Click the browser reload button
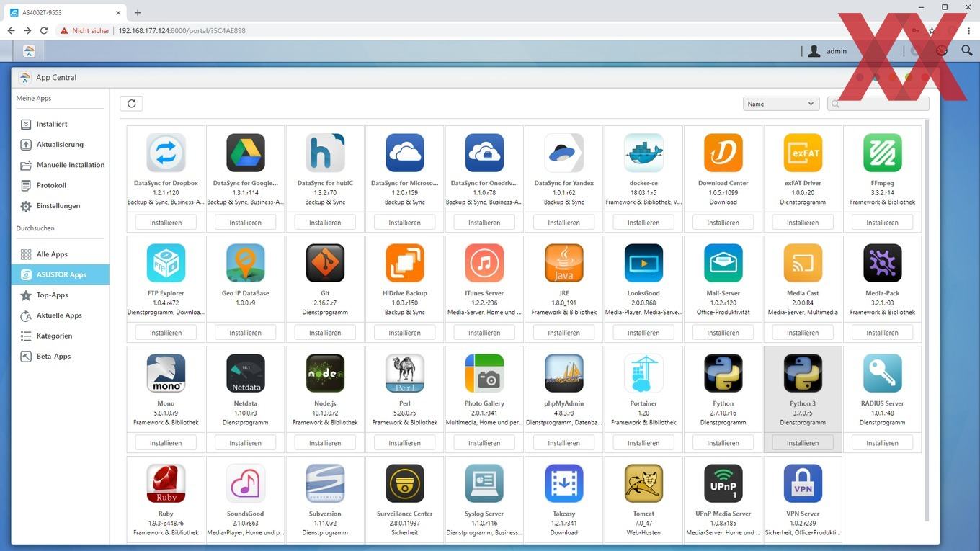This screenshot has width=980, height=551. click(44, 31)
